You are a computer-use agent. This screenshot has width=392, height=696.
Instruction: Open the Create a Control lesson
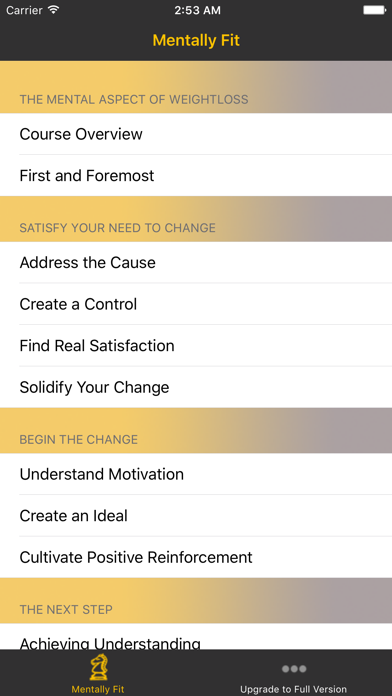[196, 304]
